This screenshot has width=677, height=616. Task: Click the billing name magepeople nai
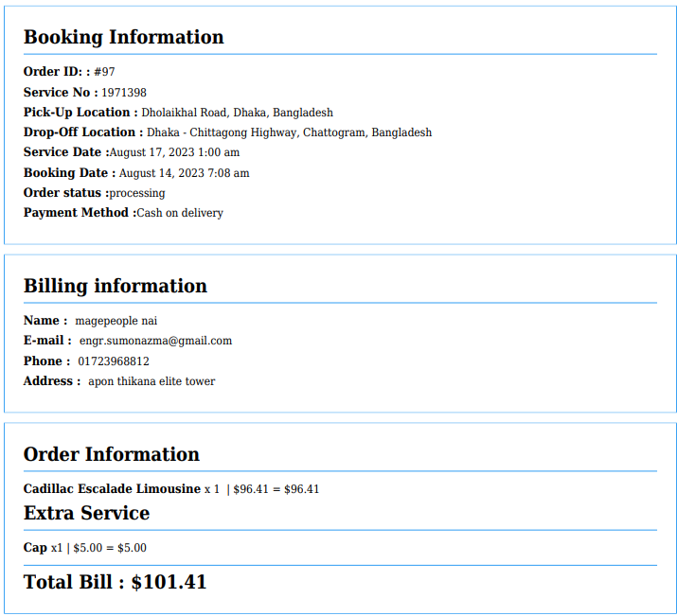click(x=109, y=321)
